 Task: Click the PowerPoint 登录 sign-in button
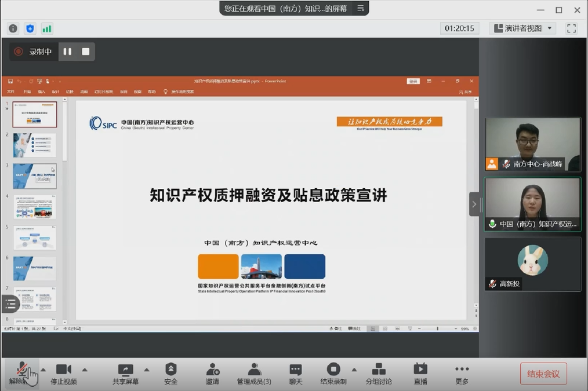(413, 81)
